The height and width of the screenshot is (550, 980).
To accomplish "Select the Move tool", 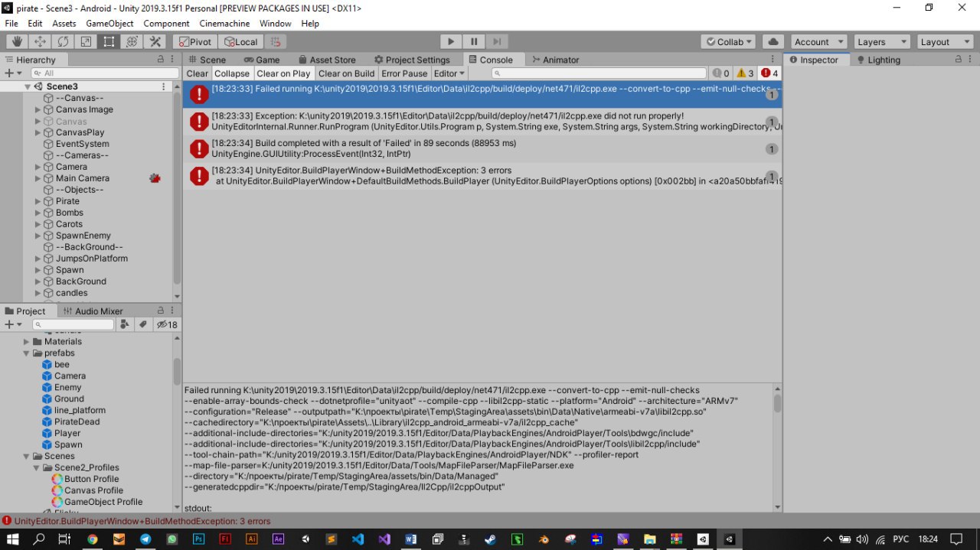I will (40, 42).
